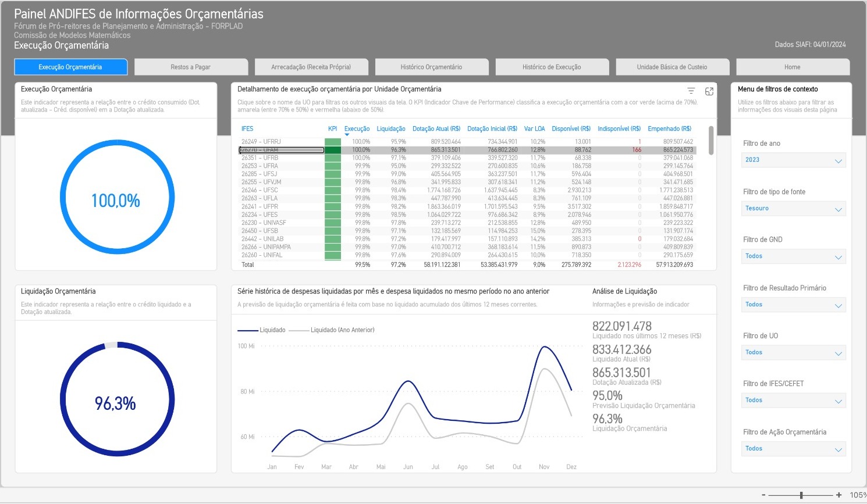Expand Filtro de Ação Orçamentária dropdown
Screen dimensions: 867x504
pos(793,449)
